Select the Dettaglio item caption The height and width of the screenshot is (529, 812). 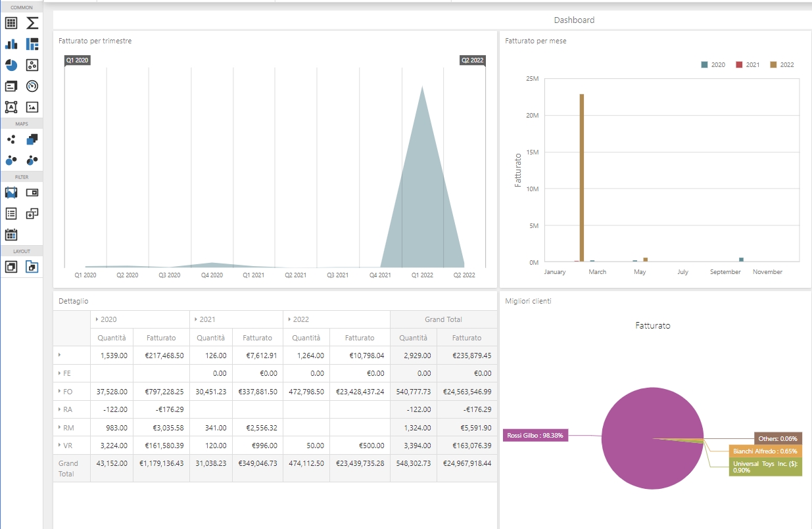point(73,301)
